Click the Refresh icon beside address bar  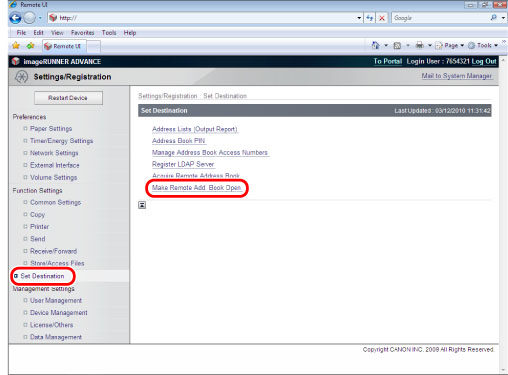tap(370, 18)
